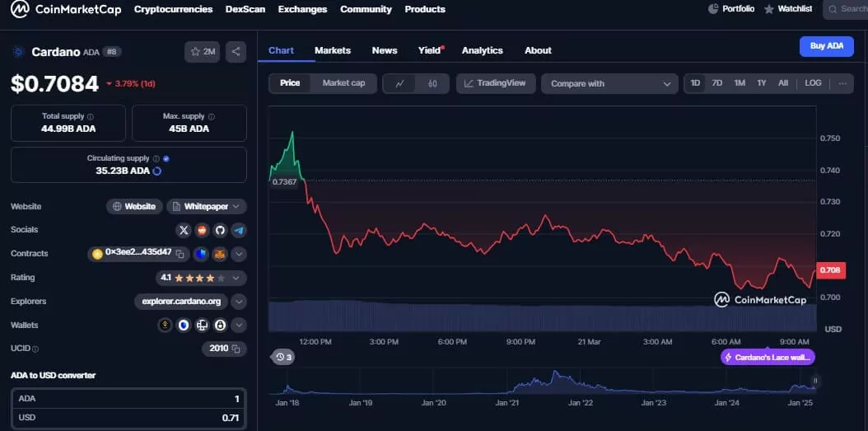Open Community in top navigation
This screenshot has height=431, width=868.
[366, 9]
